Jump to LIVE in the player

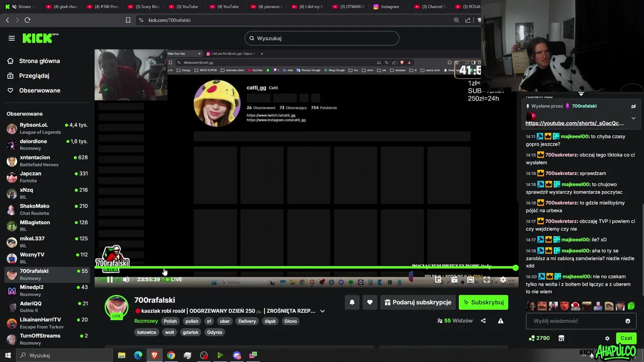[174, 280]
